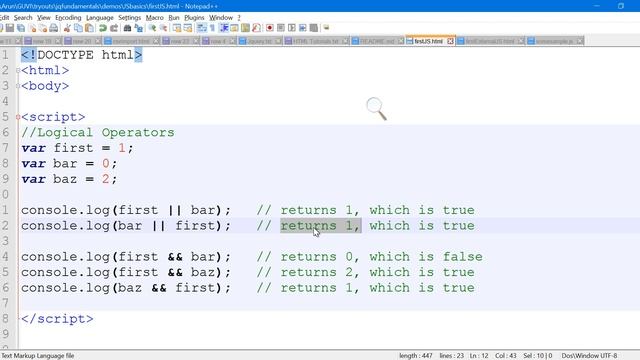Click Save Recorded Macro icon

[313, 28]
